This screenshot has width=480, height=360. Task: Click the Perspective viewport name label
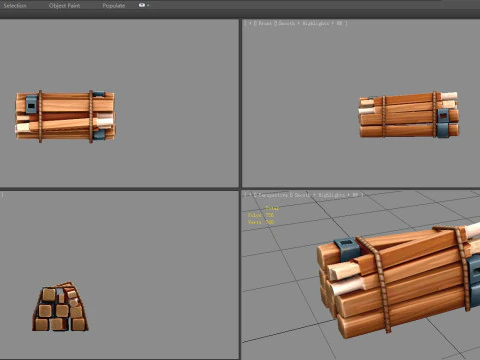(x=273, y=195)
